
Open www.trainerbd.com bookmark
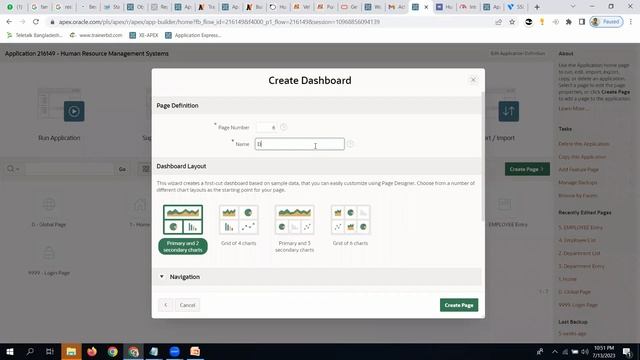96,35
